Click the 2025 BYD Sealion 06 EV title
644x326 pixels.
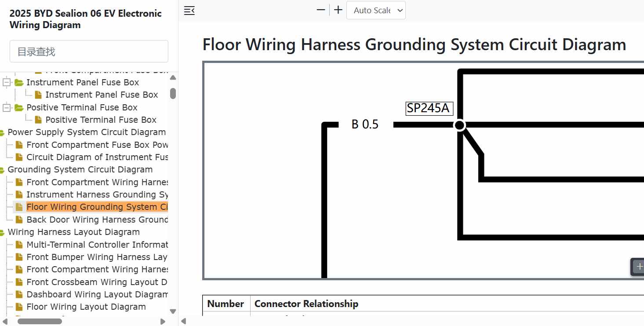(86, 19)
